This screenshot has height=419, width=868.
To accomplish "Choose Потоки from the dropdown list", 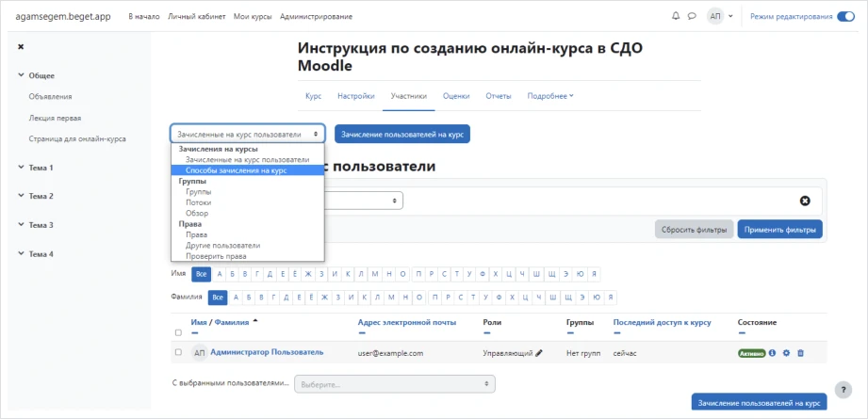I will [x=198, y=202].
